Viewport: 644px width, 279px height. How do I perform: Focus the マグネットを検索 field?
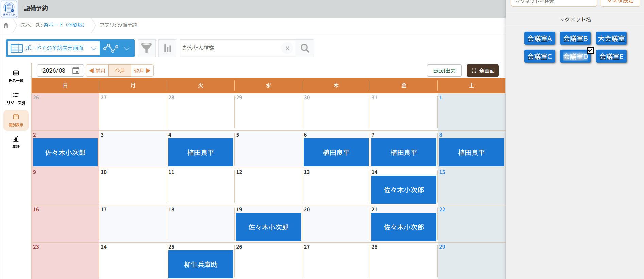click(554, 3)
